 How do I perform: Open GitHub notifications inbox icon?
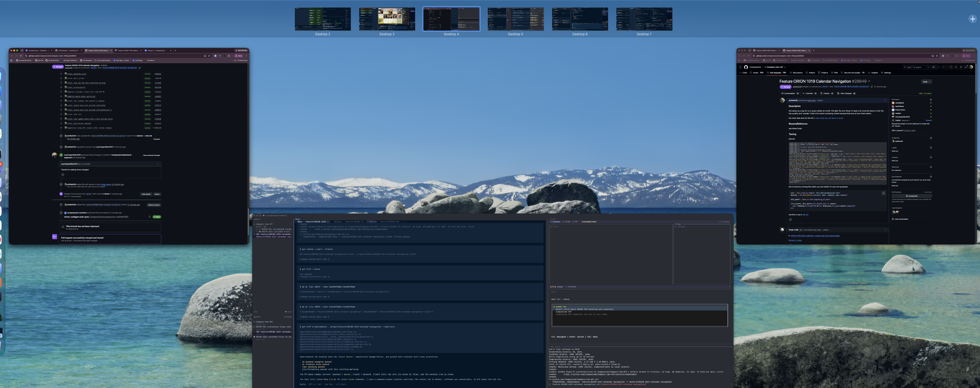(x=966, y=67)
